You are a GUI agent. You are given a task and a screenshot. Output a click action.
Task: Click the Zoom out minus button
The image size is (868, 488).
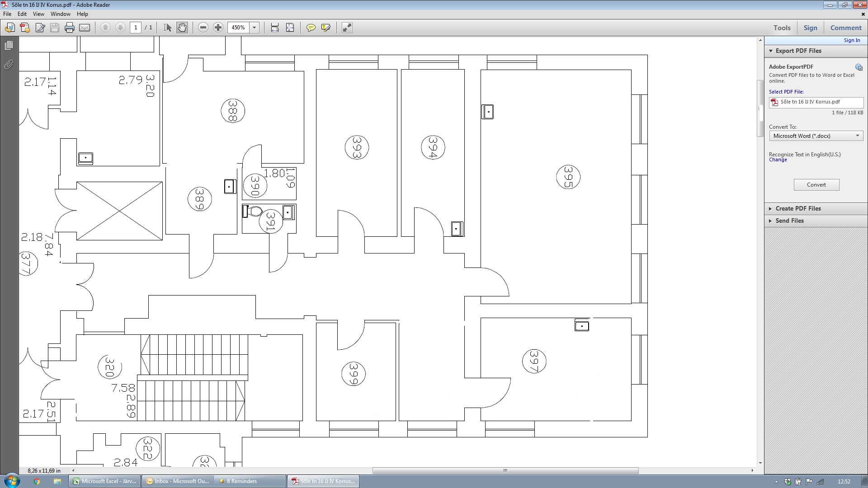(203, 28)
